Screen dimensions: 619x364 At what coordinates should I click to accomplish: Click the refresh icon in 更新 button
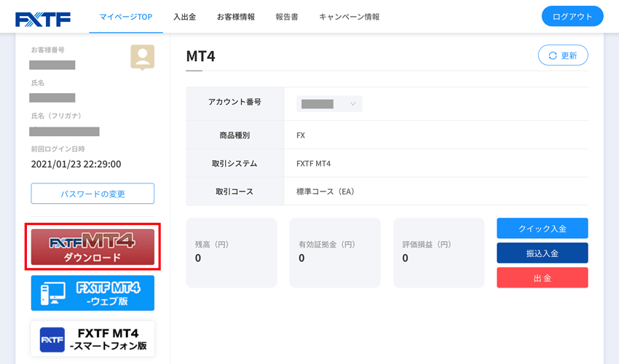click(x=553, y=55)
